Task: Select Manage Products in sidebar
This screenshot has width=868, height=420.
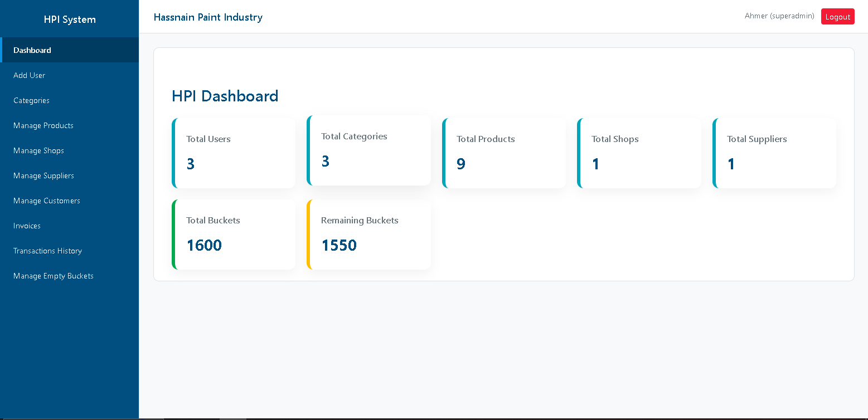Action: (43, 125)
